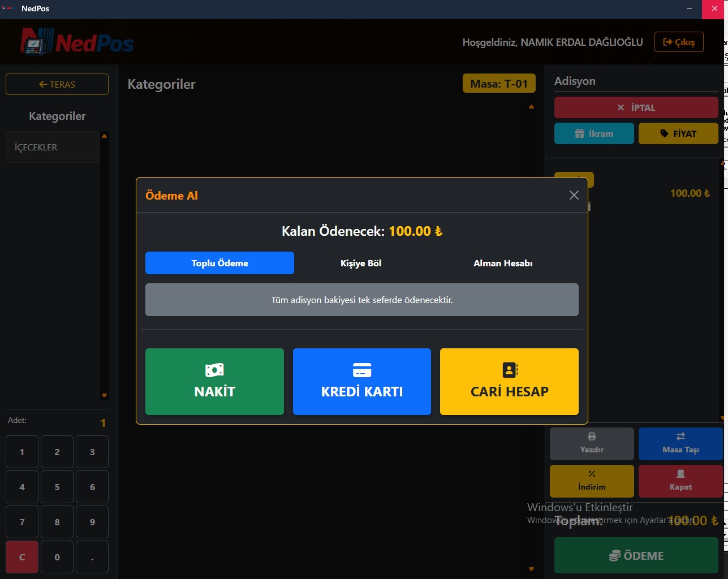Log out with Çıkış button
728x579 pixels.
(x=679, y=42)
